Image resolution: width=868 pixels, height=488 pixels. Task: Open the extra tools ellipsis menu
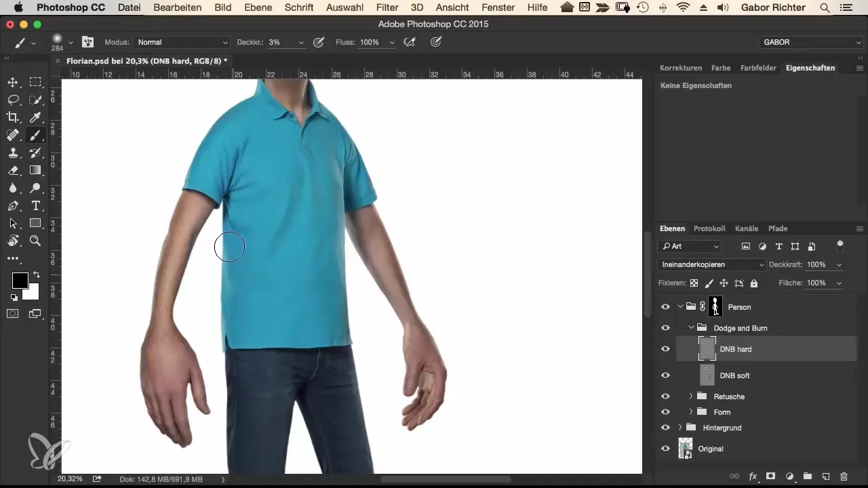point(13,258)
